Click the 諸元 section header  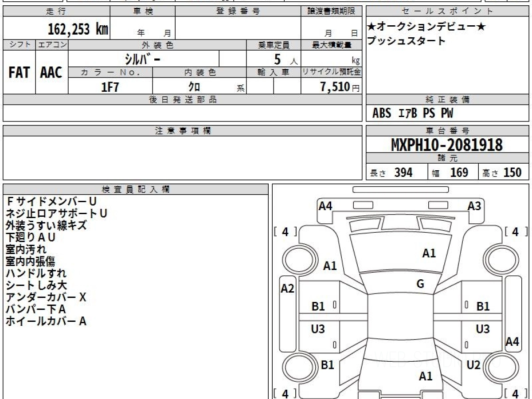click(448, 158)
